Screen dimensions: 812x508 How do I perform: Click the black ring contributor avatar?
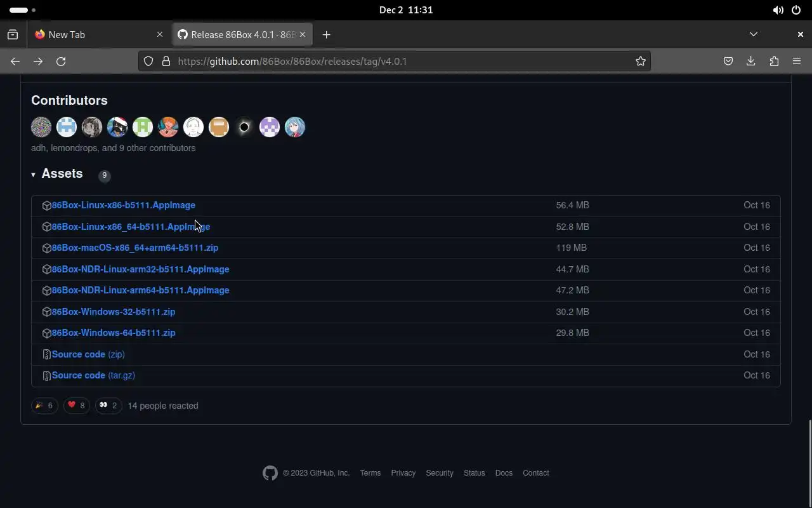(x=244, y=127)
